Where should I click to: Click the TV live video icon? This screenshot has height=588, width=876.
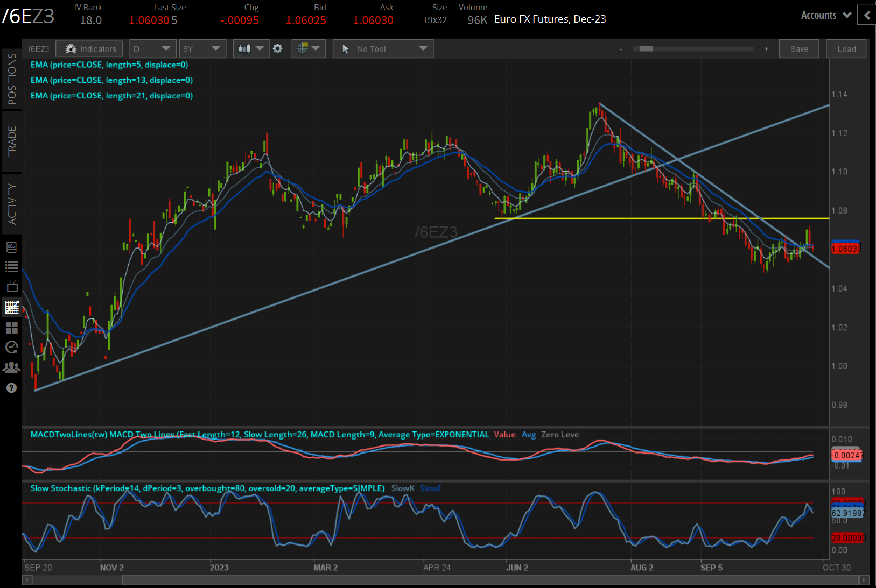(x=11, y=286)
